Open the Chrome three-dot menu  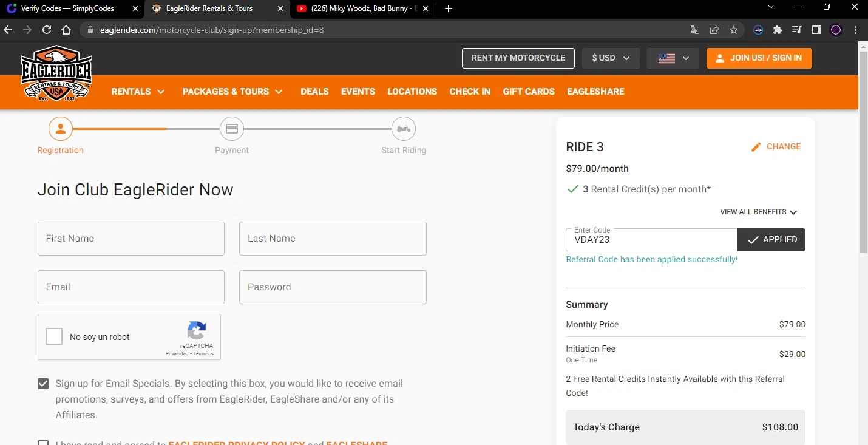click(x=855, y=30)
